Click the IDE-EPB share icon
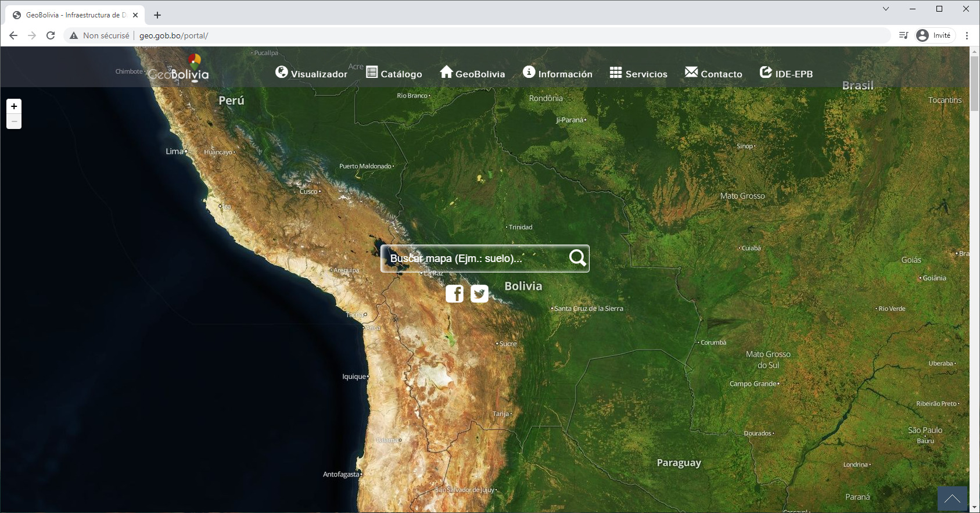980x513 pixels. [766, 72]
